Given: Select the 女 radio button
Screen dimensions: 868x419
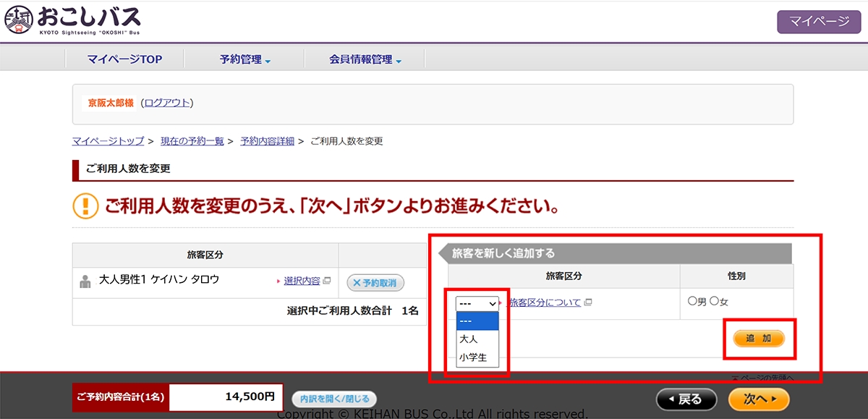Looking at the screenshot, I should click(714, 301).
